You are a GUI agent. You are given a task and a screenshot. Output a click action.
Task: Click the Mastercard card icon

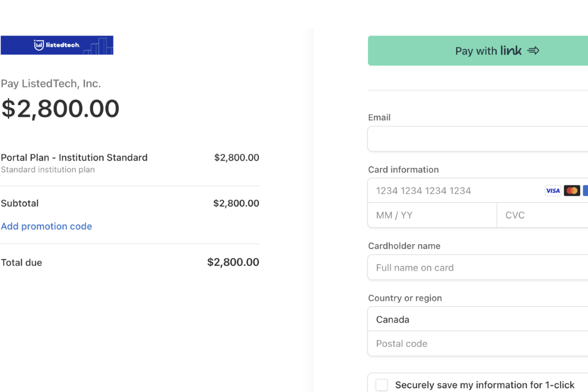pos(572,191)
